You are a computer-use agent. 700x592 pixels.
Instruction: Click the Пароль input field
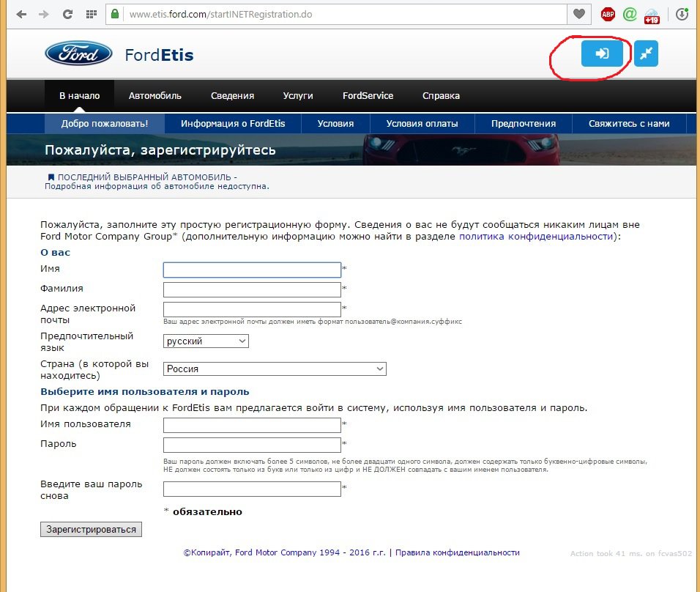(252, 445)
